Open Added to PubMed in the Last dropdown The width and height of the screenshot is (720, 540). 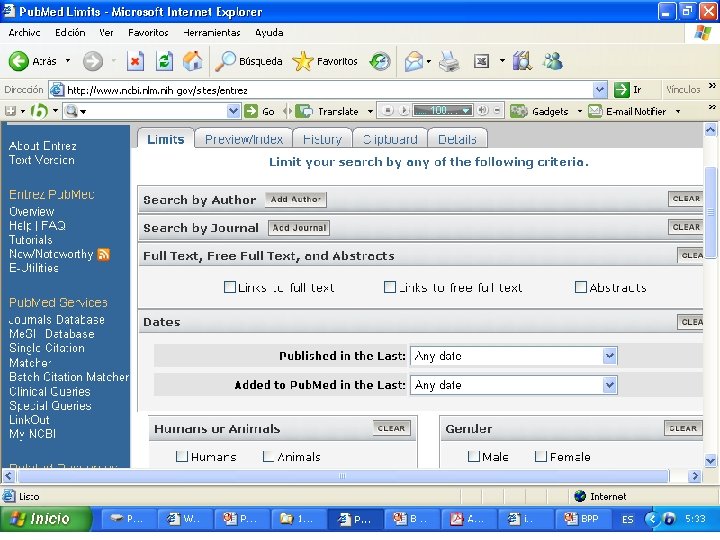coord(514,385)
